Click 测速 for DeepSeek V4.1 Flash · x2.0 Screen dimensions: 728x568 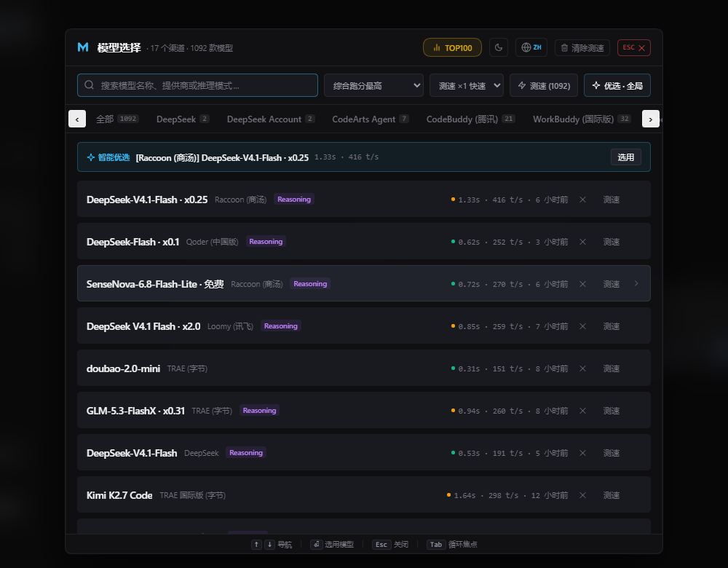coord(611,326)
